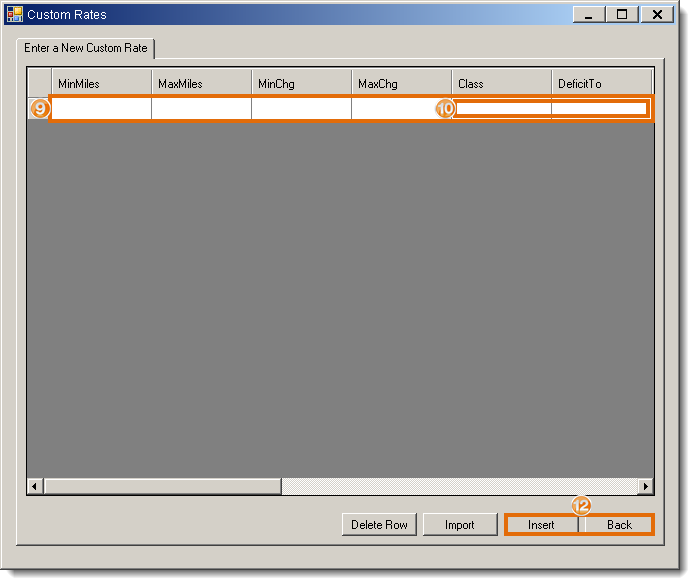Click the Class column header
This screenshot has width=695, height=585.
tap(502, 83)
